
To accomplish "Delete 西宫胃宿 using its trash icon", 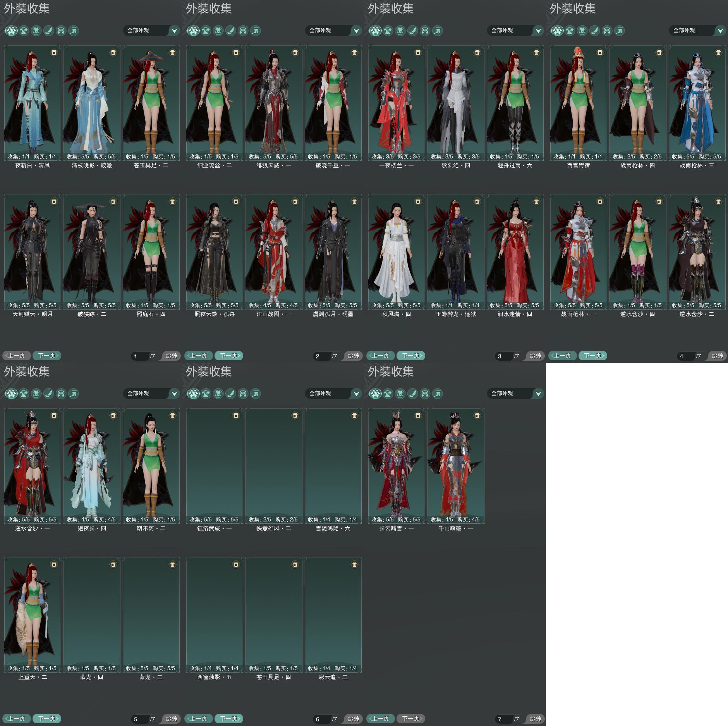I will (600, 52).
